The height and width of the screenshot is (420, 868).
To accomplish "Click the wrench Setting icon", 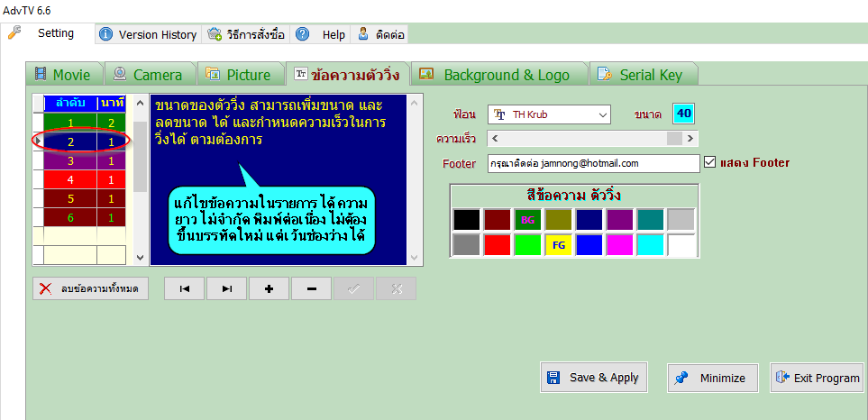I will (x=14, y=33).
